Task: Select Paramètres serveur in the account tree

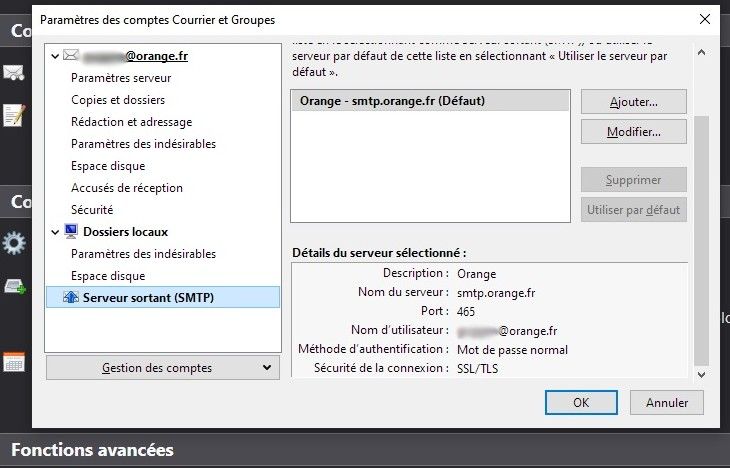Action: [121, 78]
